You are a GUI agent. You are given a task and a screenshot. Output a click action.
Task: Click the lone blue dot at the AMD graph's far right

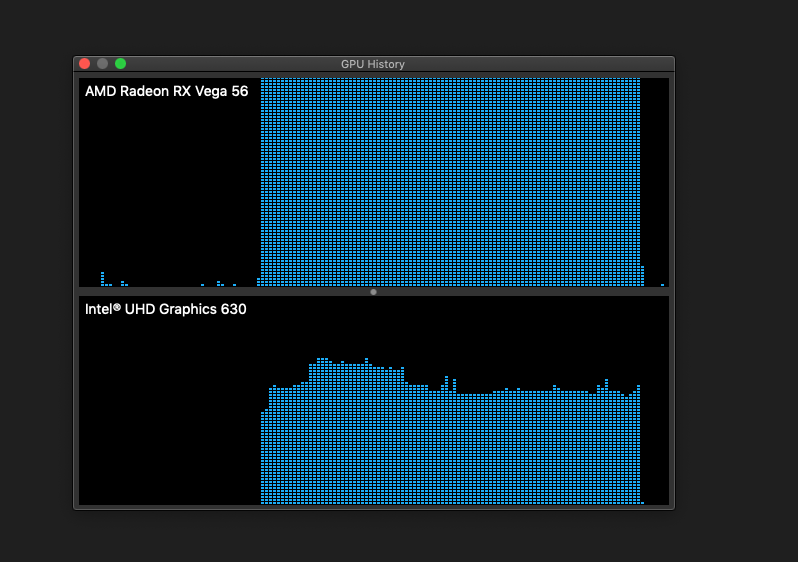[x=662, y=285]
